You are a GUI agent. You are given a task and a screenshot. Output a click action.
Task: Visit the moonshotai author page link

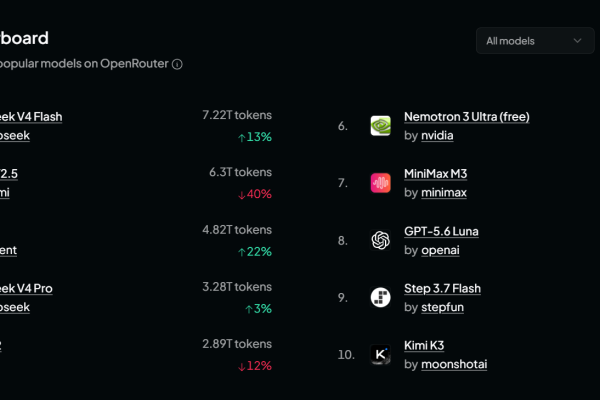point(454,364)
